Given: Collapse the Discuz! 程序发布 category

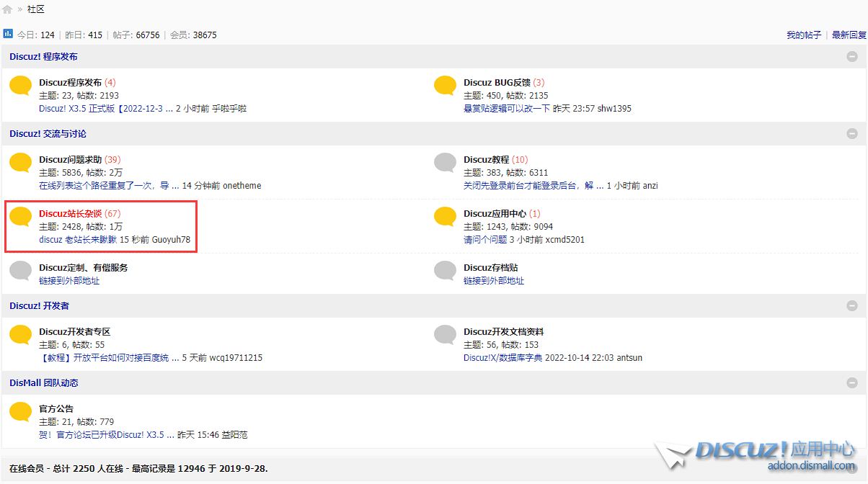Looking at the screenshot, I should tap(852, 57).
